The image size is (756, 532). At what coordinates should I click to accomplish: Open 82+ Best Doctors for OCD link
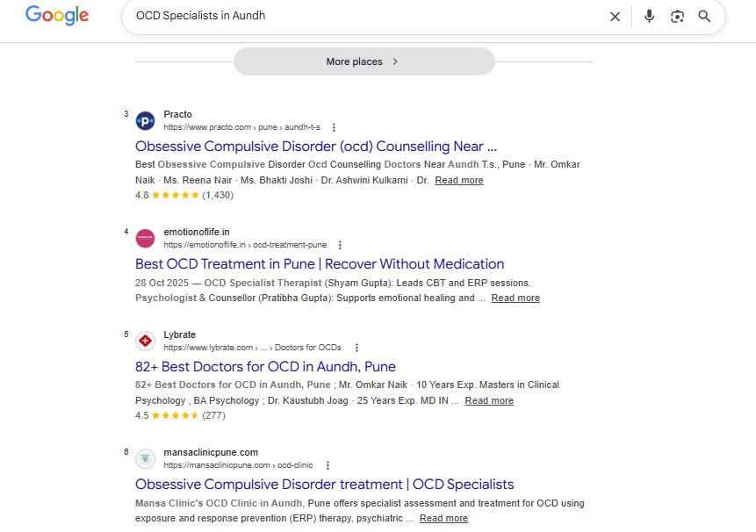(x=265, y=367)
